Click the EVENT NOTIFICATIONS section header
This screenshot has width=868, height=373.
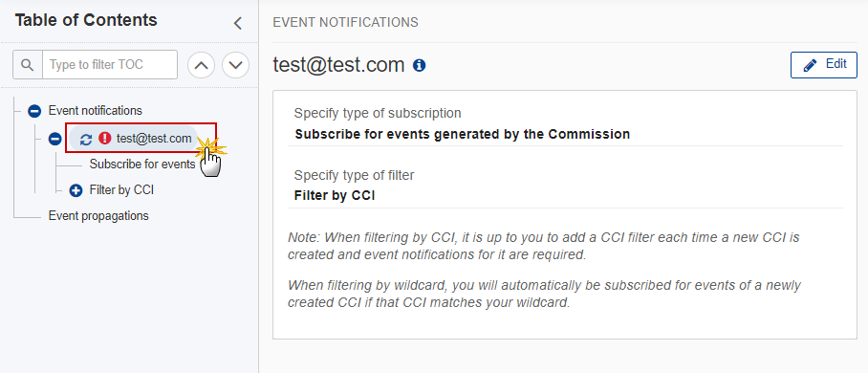pos(345,23)
